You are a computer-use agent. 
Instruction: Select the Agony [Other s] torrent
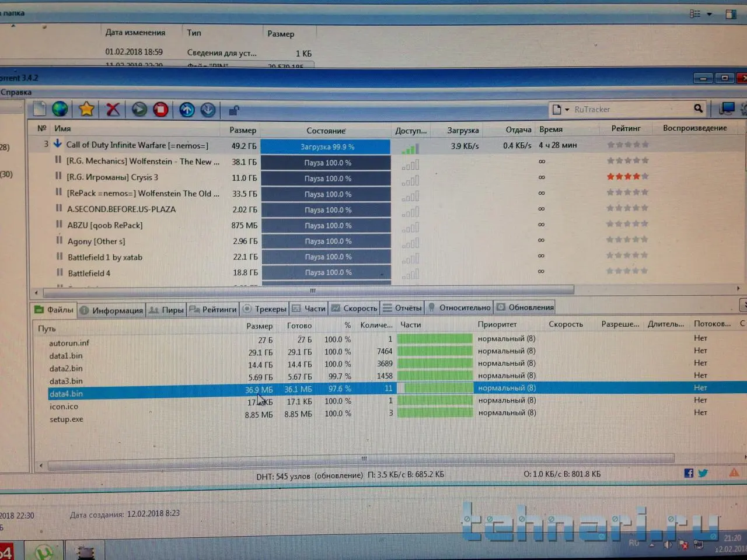point(96,241)
